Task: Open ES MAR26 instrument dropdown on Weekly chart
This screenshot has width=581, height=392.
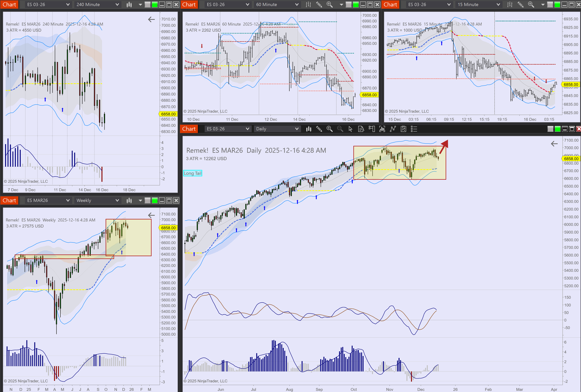Action: point(67,200)
